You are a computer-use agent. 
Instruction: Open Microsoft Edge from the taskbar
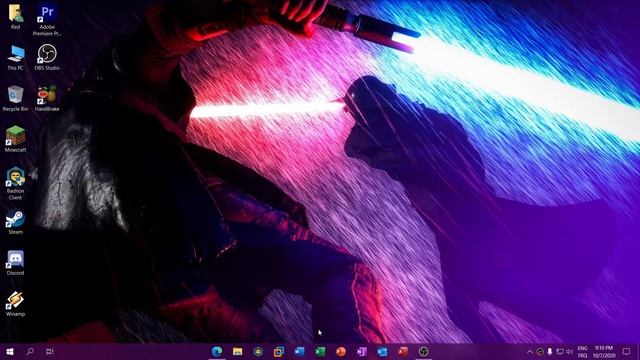pos(217,351)
